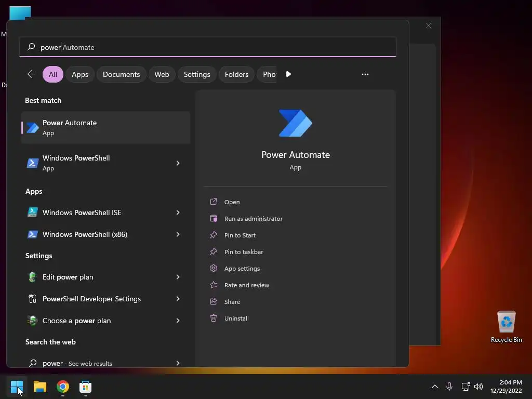Select 'power - See web results' text

[77, 363]
